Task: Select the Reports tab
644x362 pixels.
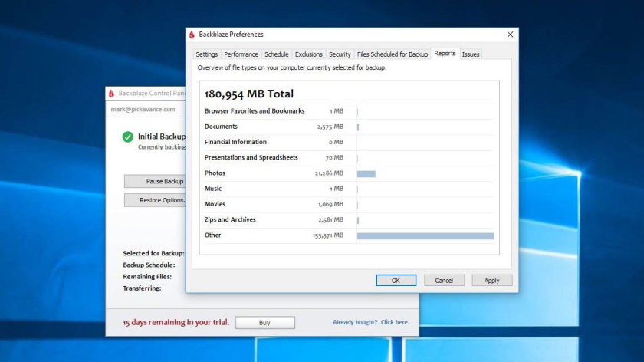Action: click(445, 54)
